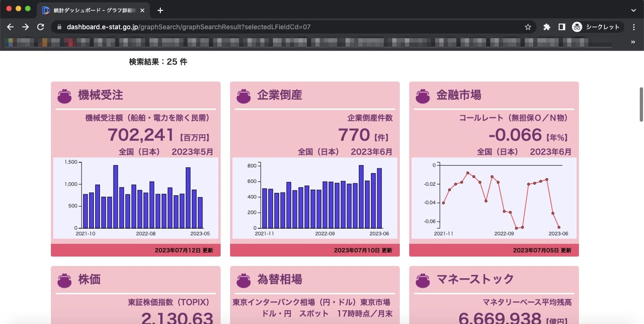Open the 機械受注 card title
This screenshot has height=324, width=644.
pos(100,95)
